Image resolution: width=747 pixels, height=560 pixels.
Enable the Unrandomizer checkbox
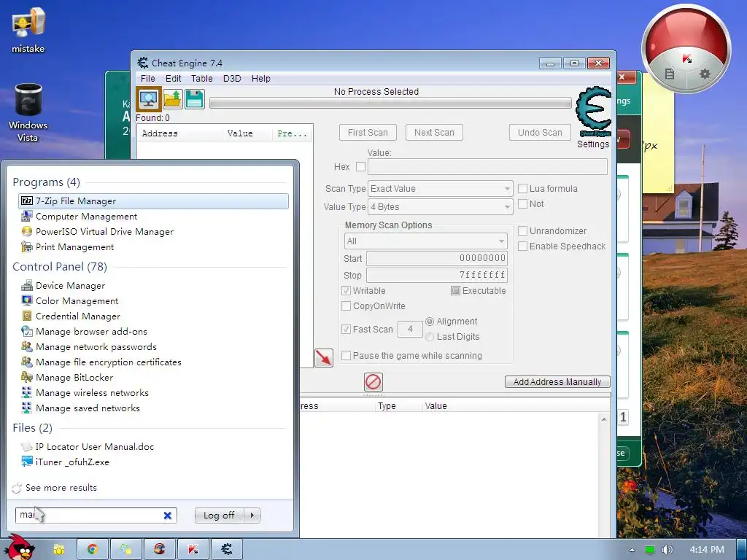[522, 231]
